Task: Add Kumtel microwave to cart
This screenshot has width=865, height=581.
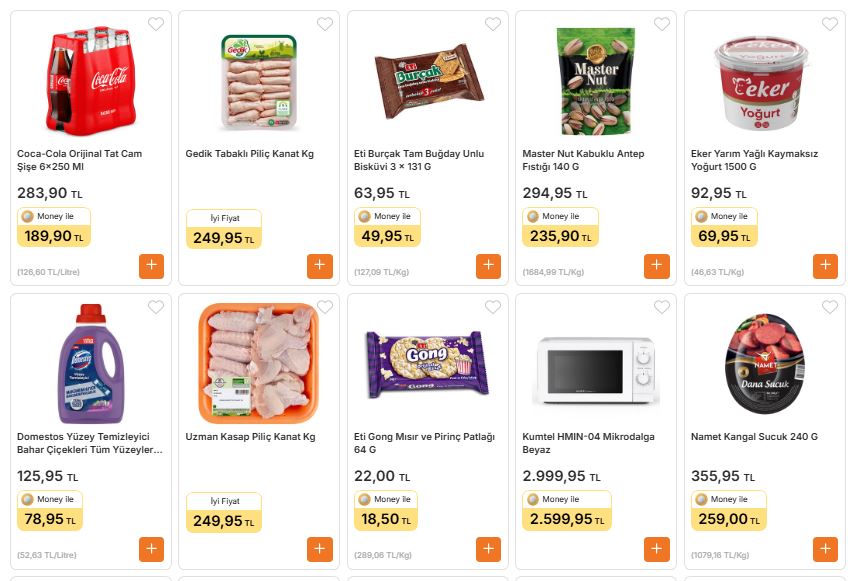Action: click(657, 549)
